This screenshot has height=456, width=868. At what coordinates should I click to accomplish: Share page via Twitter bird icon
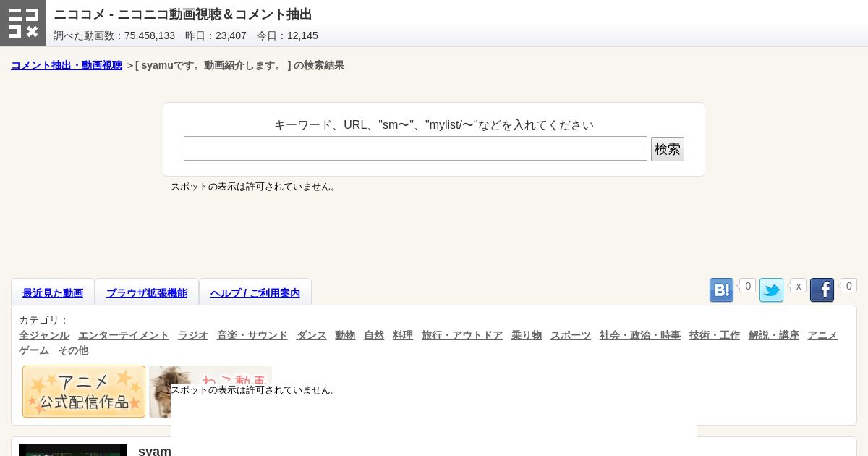771,290
